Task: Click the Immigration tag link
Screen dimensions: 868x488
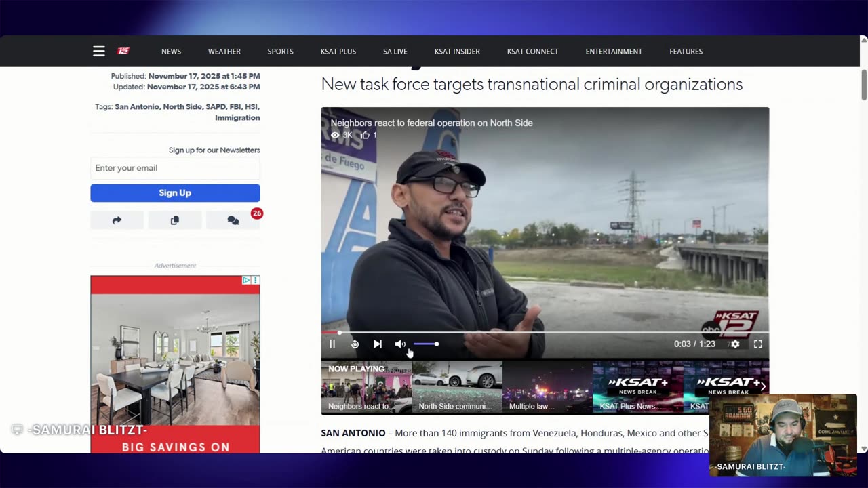Action: tap(237, 118)
